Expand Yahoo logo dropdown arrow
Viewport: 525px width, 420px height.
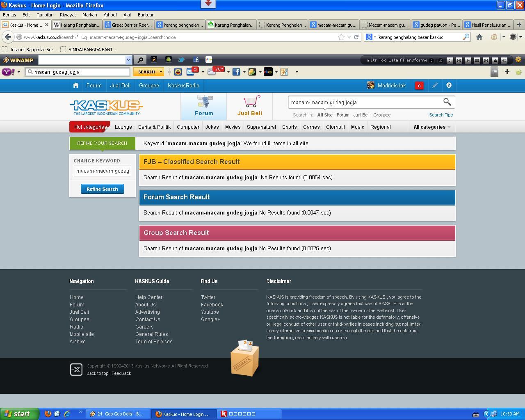pyautogui.click(x=18, y=72)
